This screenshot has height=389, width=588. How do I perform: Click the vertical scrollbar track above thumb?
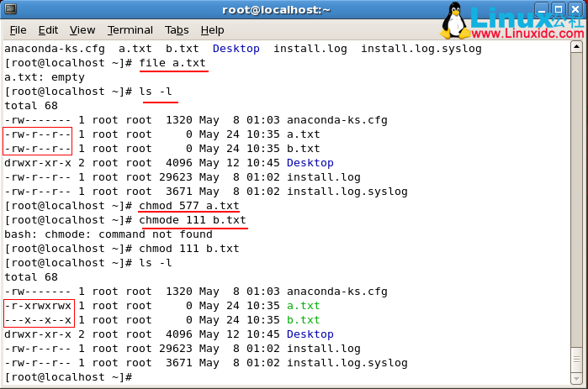coord(576,198)
